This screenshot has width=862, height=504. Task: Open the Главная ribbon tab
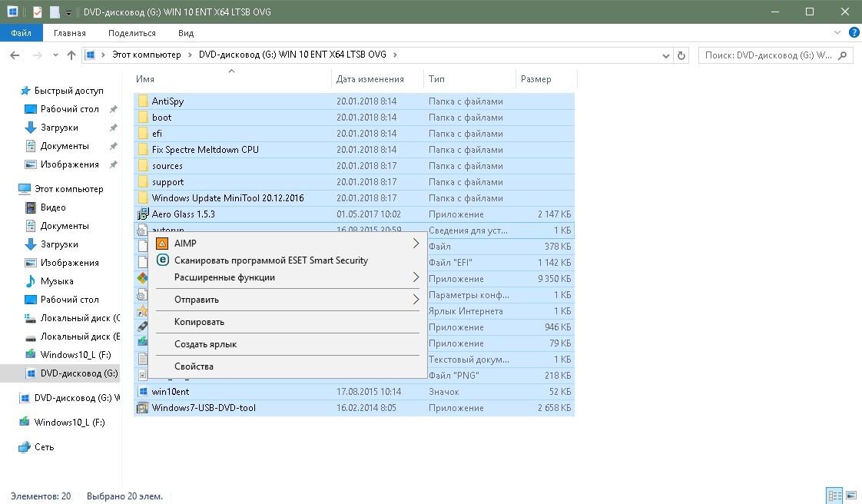point(70,33)
